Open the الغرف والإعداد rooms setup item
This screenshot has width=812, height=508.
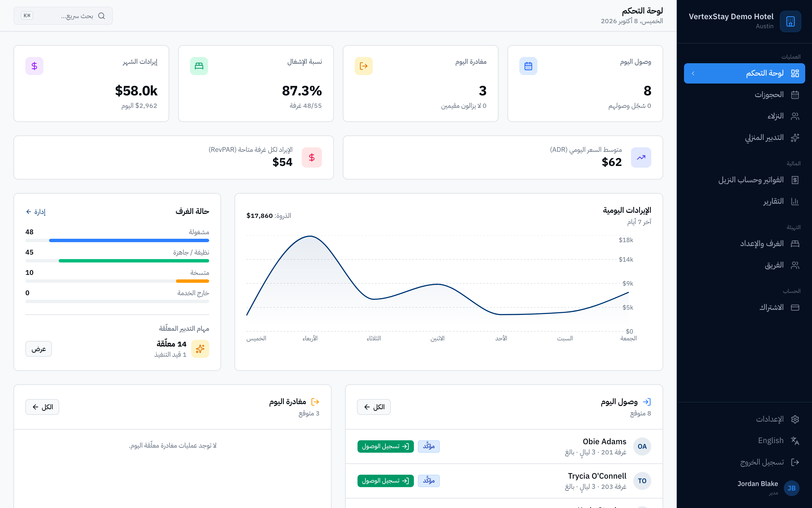coord(744,244)
